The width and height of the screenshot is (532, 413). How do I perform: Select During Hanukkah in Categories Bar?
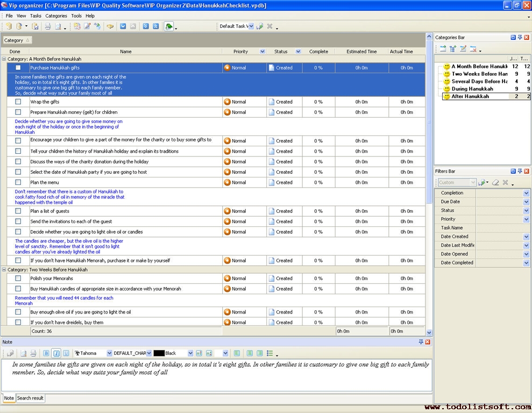coord(472,89)
